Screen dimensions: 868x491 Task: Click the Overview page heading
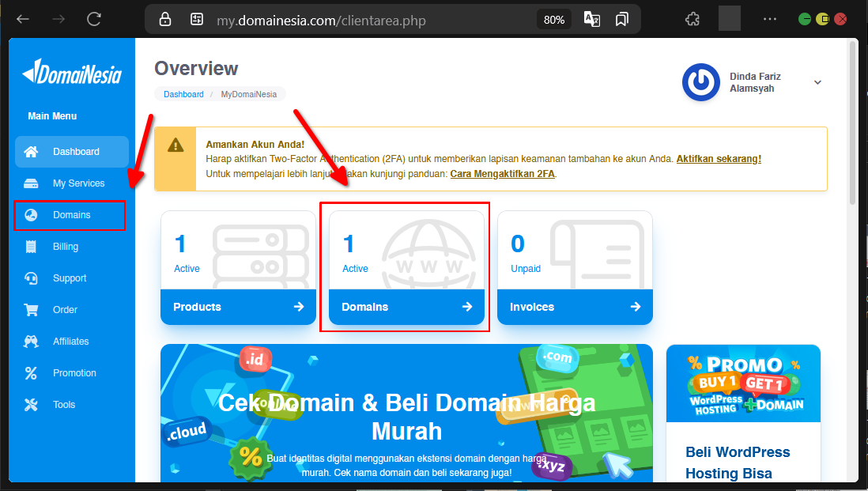tap(196, 68)
